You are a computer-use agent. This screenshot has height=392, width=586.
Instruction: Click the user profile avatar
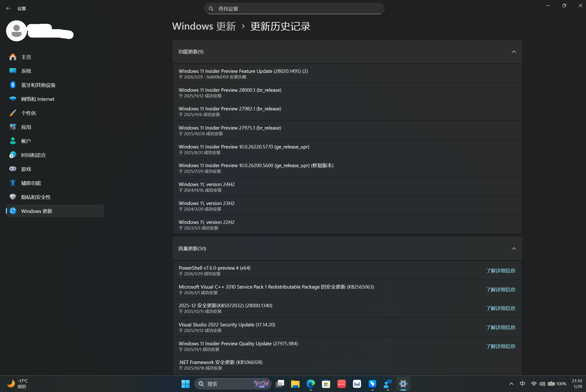pos(17,31)
